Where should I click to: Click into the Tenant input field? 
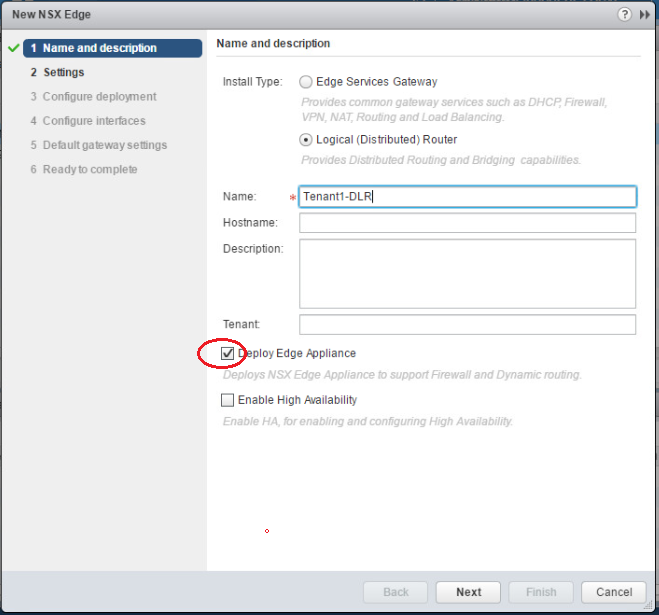467,325
